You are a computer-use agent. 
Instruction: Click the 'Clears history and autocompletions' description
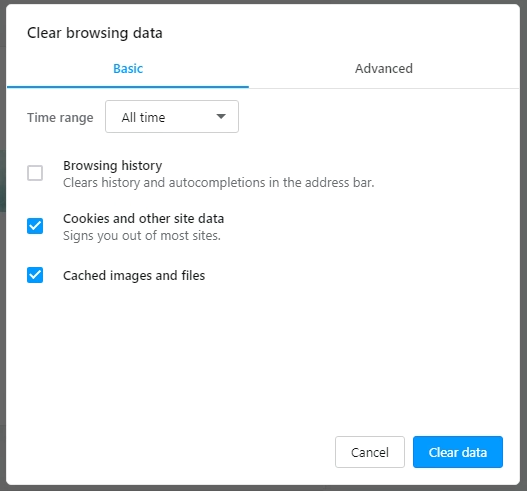pyautogui.click(x=218, y=183)
